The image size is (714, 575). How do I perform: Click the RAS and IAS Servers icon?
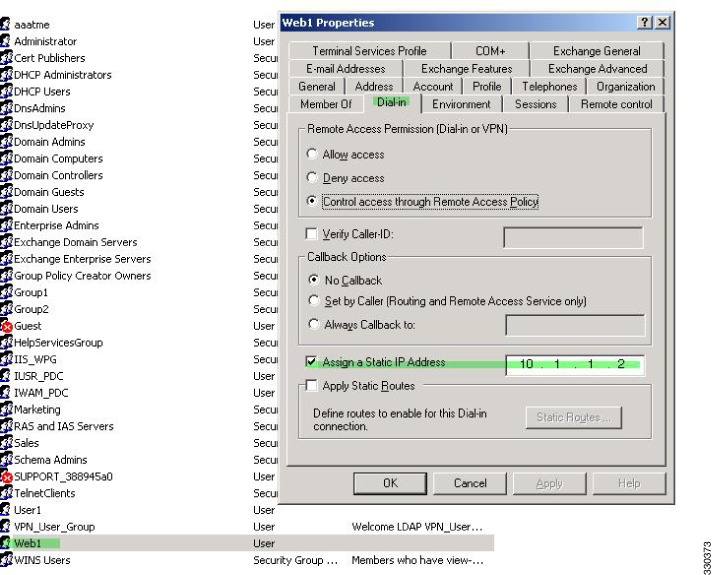tap(6, 426)
